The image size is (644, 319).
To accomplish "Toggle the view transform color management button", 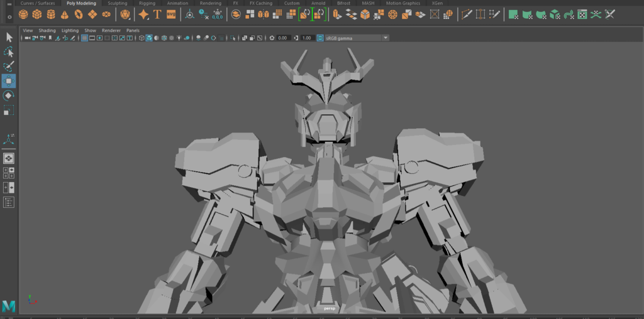I will [x=320, y=38].
